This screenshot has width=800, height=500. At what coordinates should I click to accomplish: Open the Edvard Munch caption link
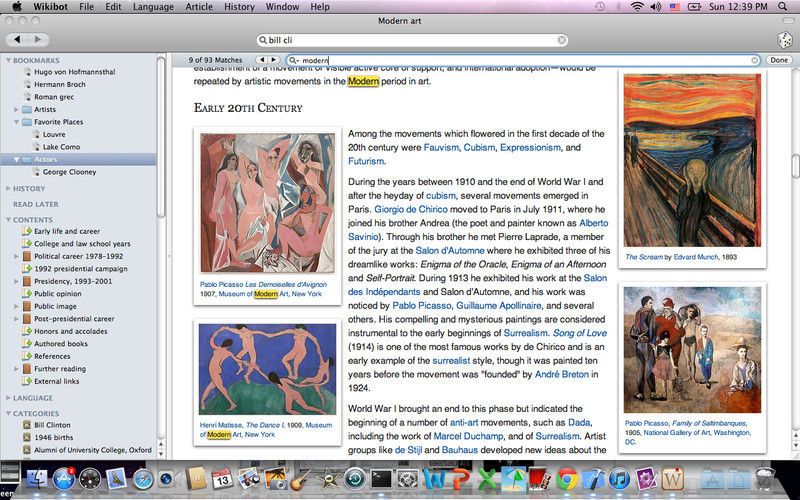tap(695, 257)
